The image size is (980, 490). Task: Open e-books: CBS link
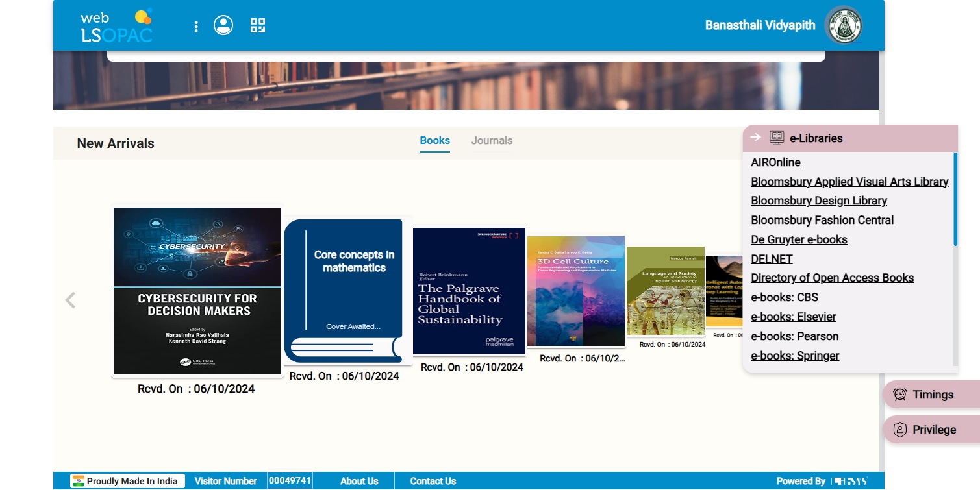[785, 297]
